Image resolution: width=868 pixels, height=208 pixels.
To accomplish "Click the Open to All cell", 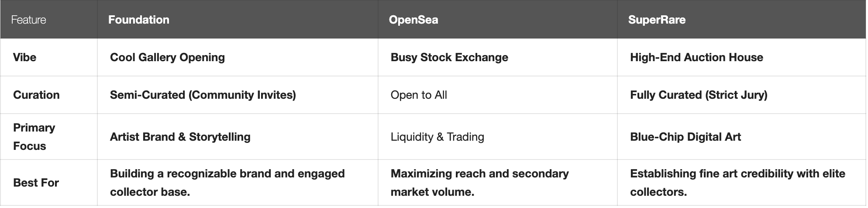I will (x=419, y=95).
